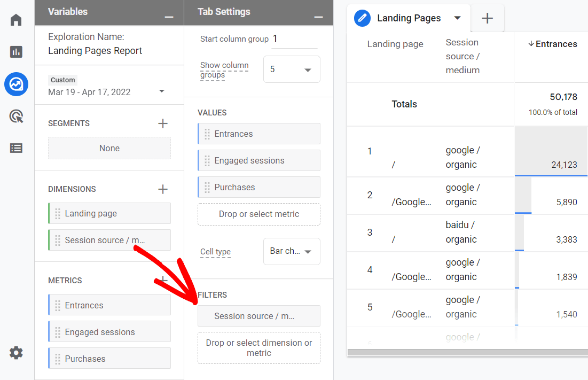Open the Advertising magnifier icon in sidebar

pos(16,116)
